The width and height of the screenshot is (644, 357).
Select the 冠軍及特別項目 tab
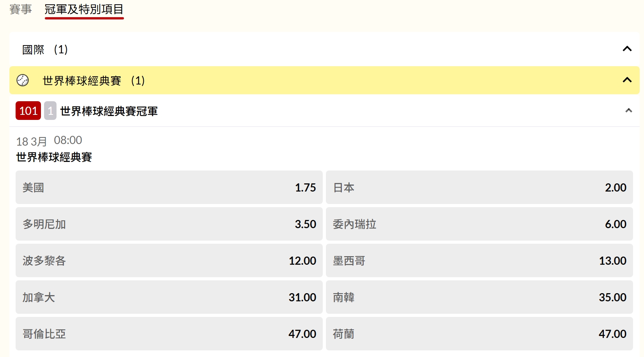(x=84, y=9)
